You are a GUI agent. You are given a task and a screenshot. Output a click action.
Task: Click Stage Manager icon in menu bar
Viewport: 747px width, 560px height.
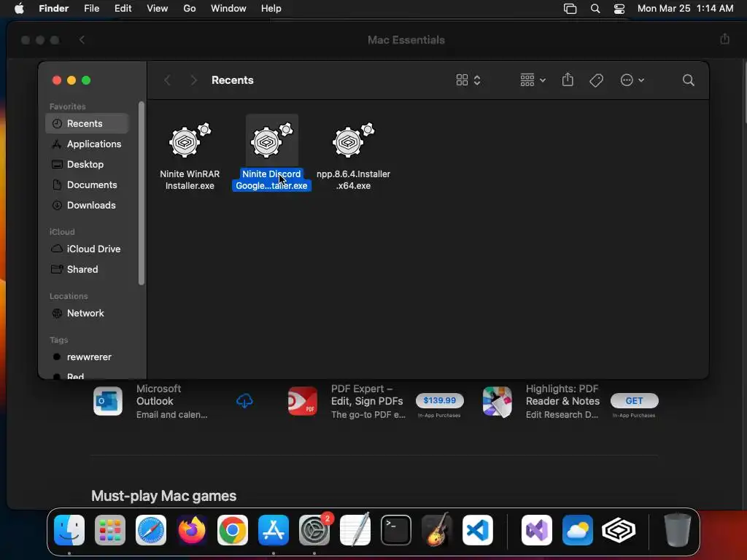(570, 9)
